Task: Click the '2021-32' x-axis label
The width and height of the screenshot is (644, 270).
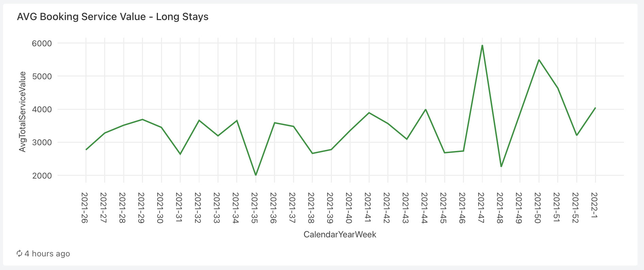Action: 197,207
